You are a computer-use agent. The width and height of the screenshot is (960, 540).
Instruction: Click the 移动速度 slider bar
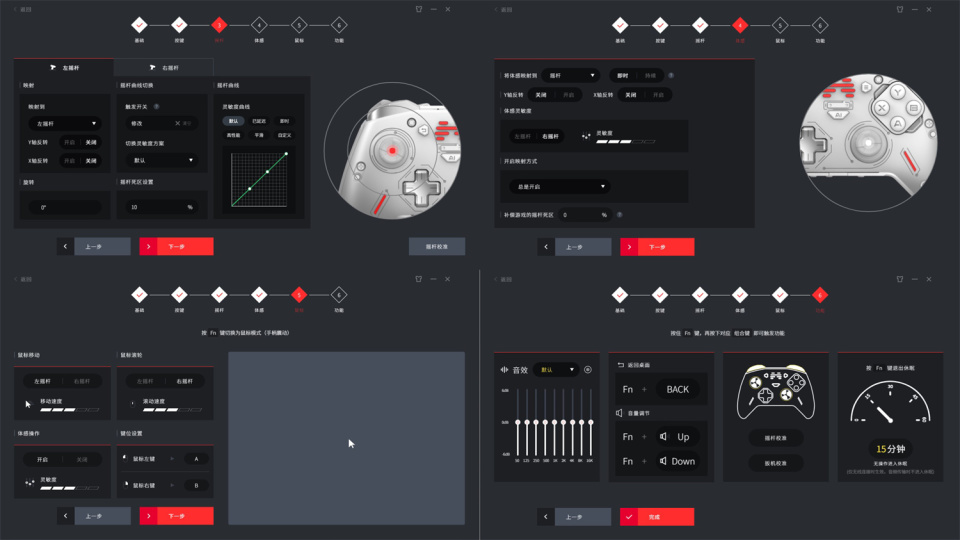tap(70, 410)
